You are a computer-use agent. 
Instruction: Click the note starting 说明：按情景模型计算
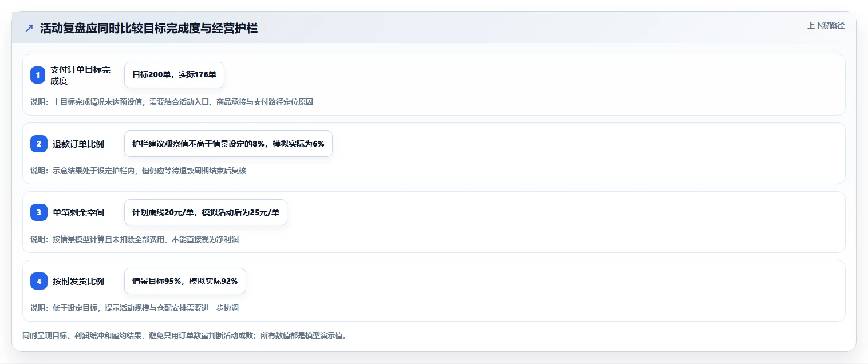135,239
